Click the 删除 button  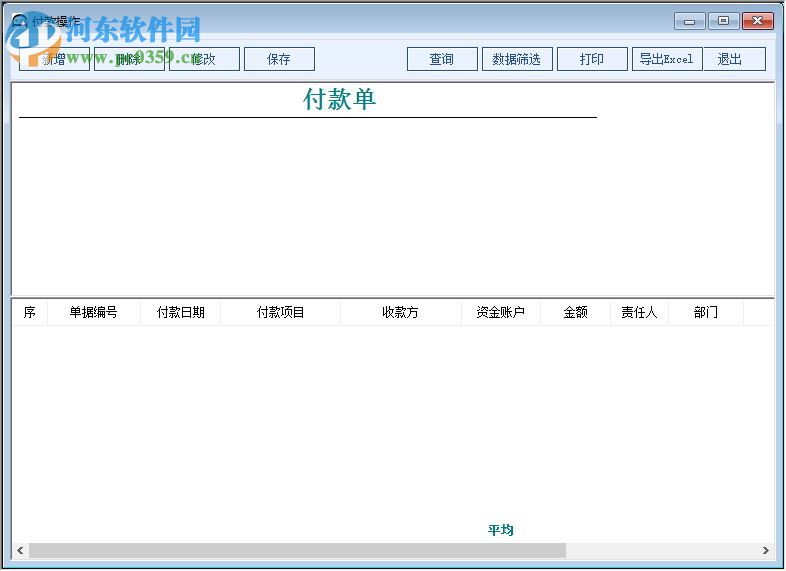coord(129,59)
